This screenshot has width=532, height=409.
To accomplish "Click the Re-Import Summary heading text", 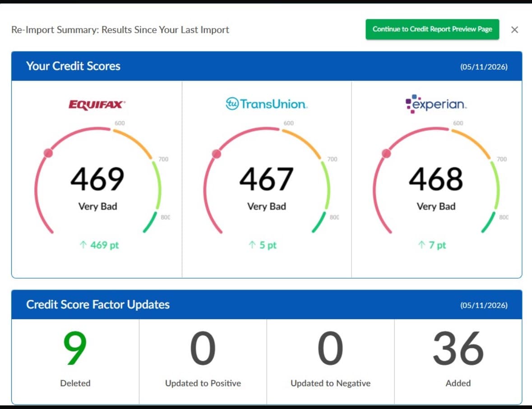I will tap(120, 30).
